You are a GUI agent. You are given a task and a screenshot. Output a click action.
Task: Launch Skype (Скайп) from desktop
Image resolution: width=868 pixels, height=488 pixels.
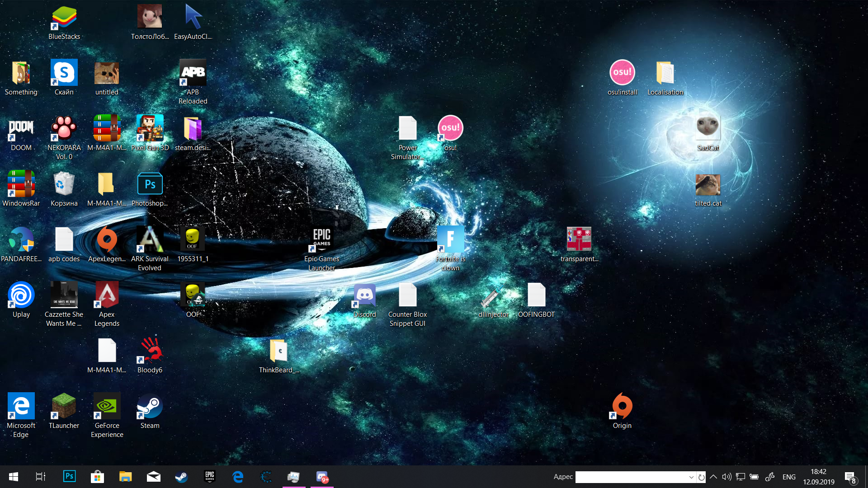(64, 78)
